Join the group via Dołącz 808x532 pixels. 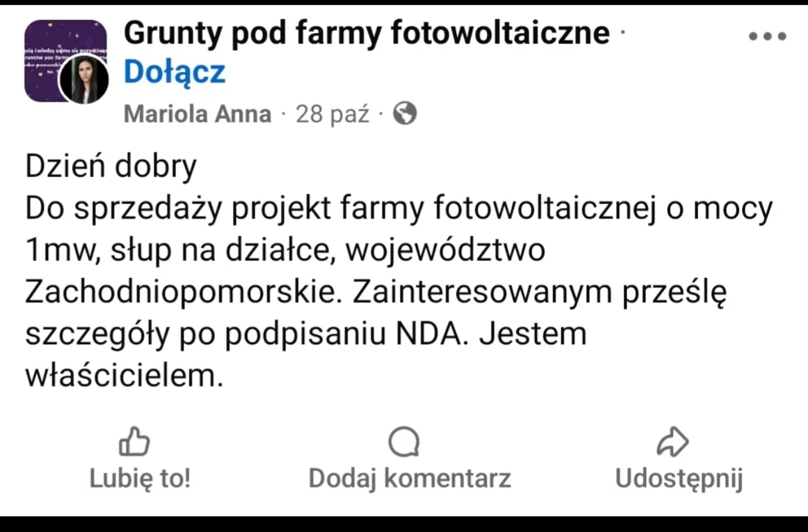coord(174,72)
